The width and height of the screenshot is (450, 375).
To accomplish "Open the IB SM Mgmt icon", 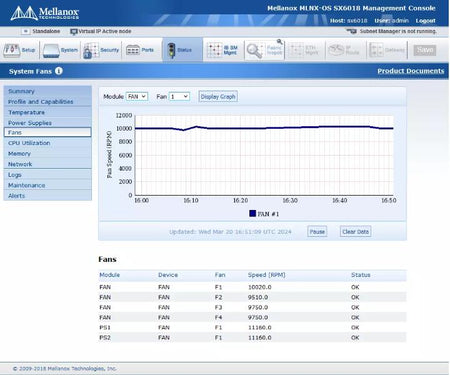I will [215, 50].
